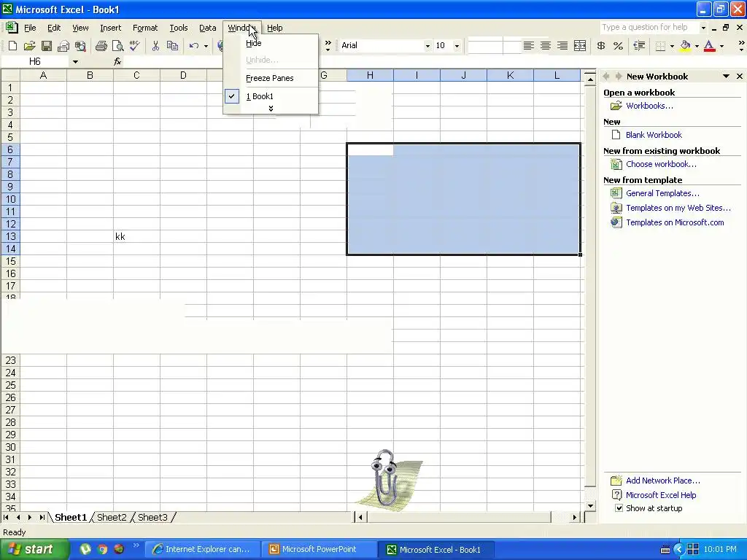The width and height of the screenshot is (747, 560).
Task: Click the Borders toolbar icon
Action: (660, 46)
